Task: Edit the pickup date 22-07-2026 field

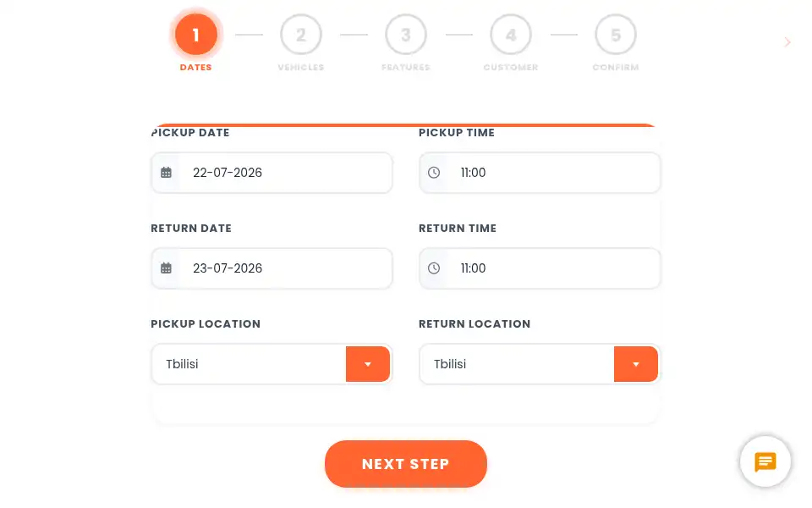Action: pos(272,173)
